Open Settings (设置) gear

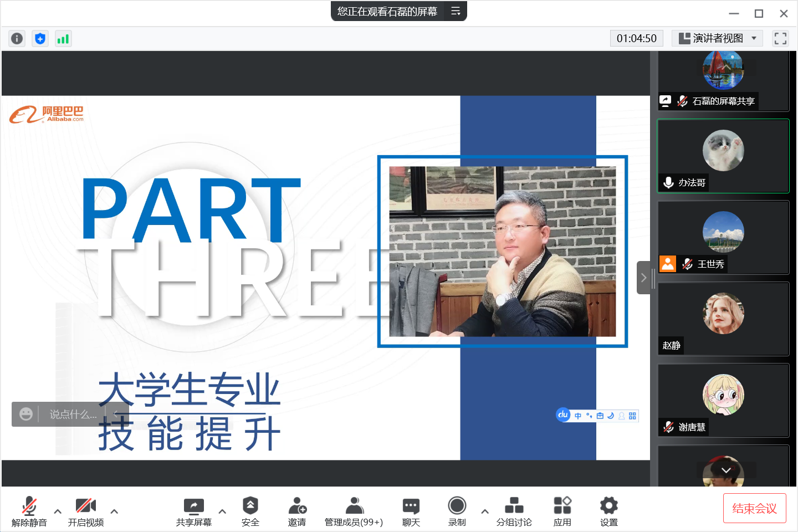[x=608, y=511]
